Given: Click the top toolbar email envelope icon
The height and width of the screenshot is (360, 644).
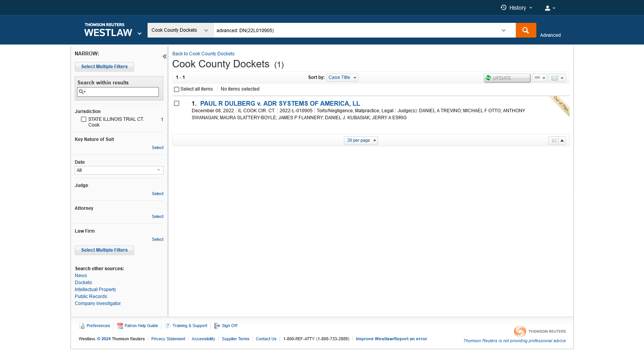Looking at the screenshot, I should coord(554,78).
